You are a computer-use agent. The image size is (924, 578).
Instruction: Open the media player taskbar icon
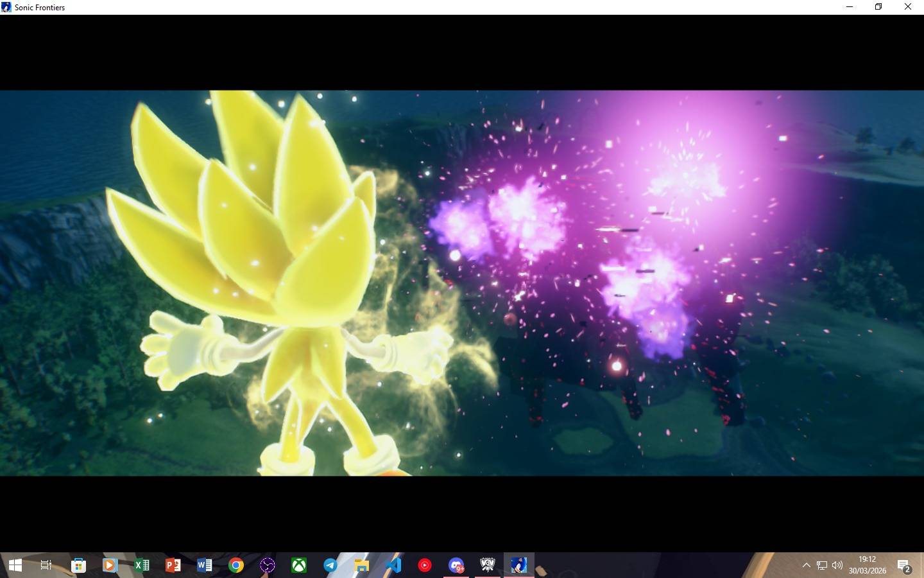(x=110, y=565)
